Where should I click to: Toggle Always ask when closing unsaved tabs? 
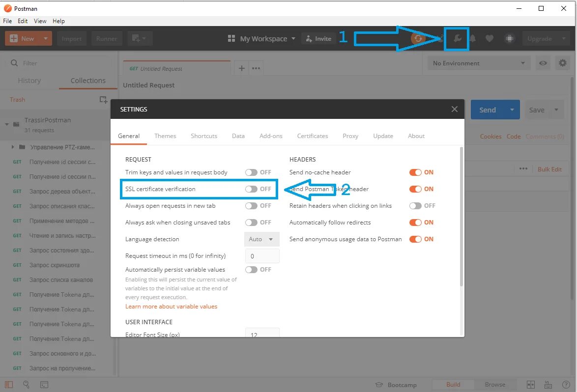(251, 223)
